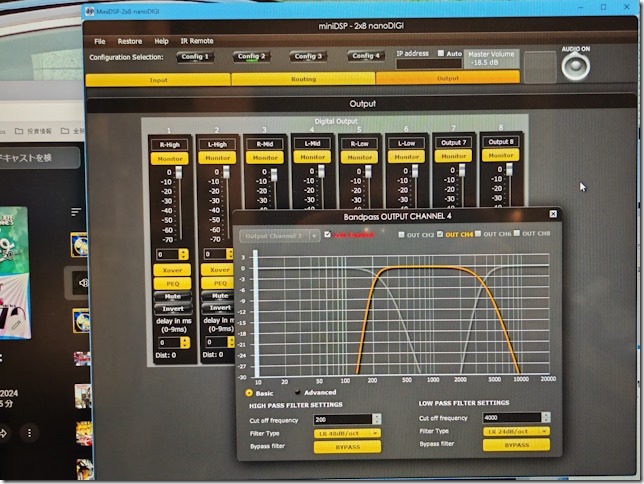This screenshot has width=644, height=484.
Task: Select Config 4
Action: (x=366, y=55)
